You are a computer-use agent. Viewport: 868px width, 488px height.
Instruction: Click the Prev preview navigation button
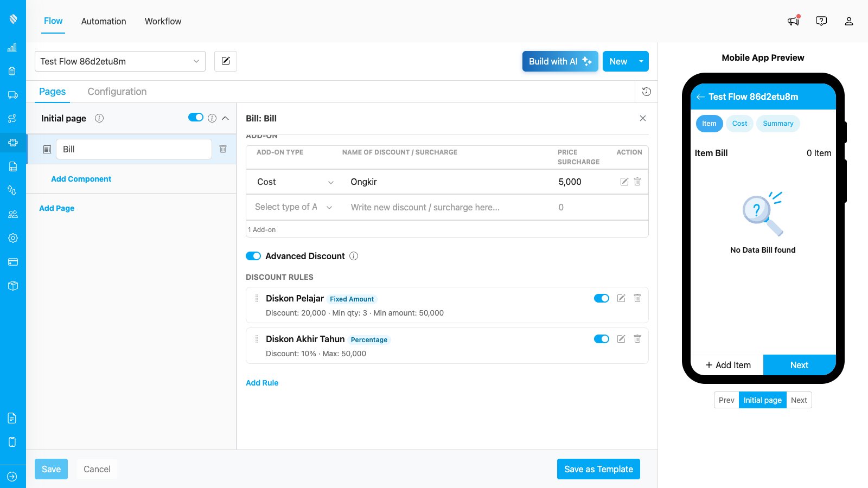(x=726, y=400)
